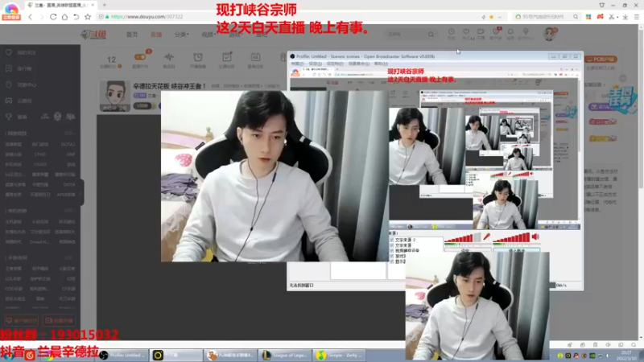644x362 pixels.
Task: Click the address bar URL douyu.com
Action: point(147,17)
